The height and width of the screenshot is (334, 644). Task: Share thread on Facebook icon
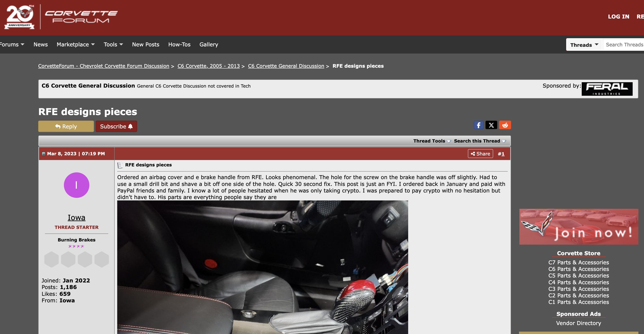[478, 125]
